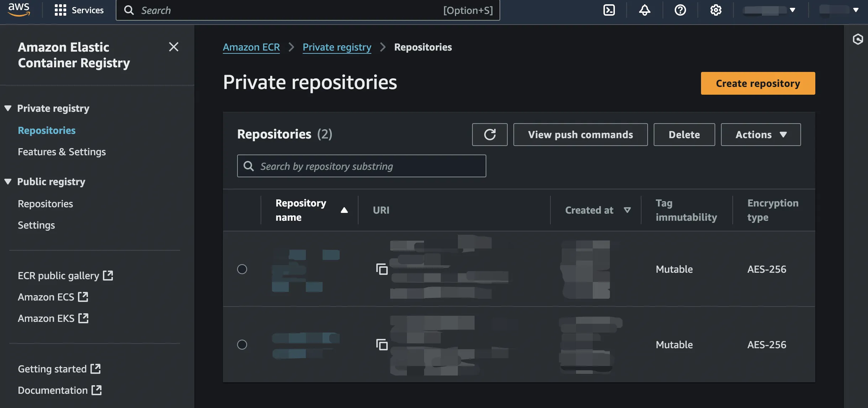Viewport: 868px width, 408px height.
Task: Click View push commands button
Action: tap(580, 135)
